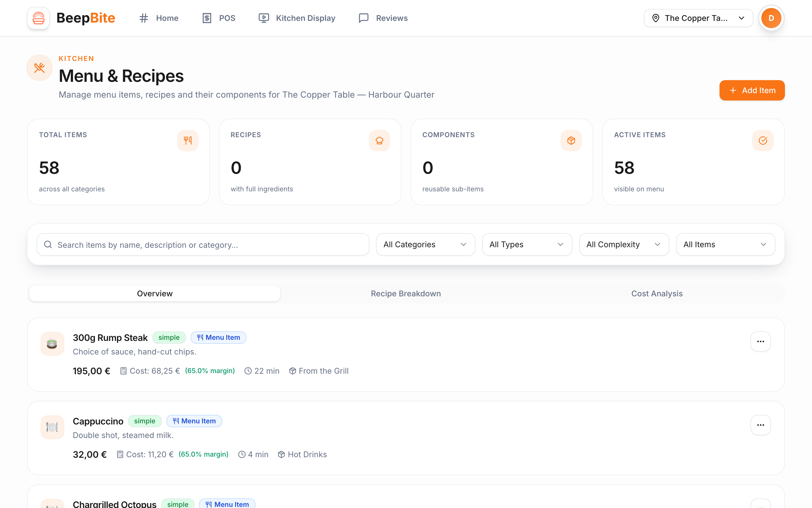Click the Chargrilled Octopus item title

point(114,504)
